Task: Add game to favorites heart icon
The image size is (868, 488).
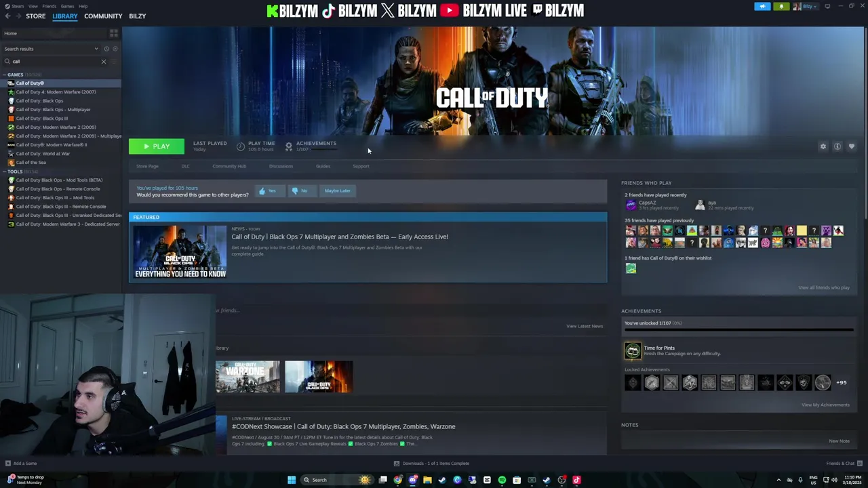Action: [852, 146]
